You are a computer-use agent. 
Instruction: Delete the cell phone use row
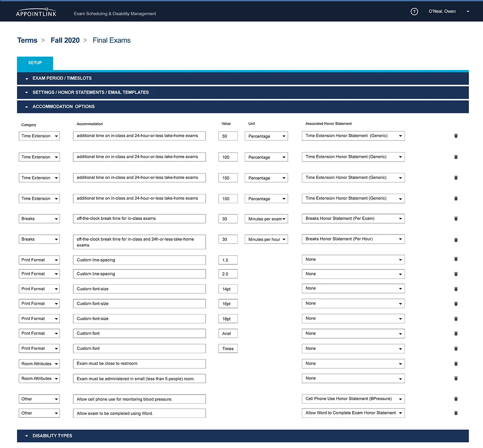[x=456, y=399]
